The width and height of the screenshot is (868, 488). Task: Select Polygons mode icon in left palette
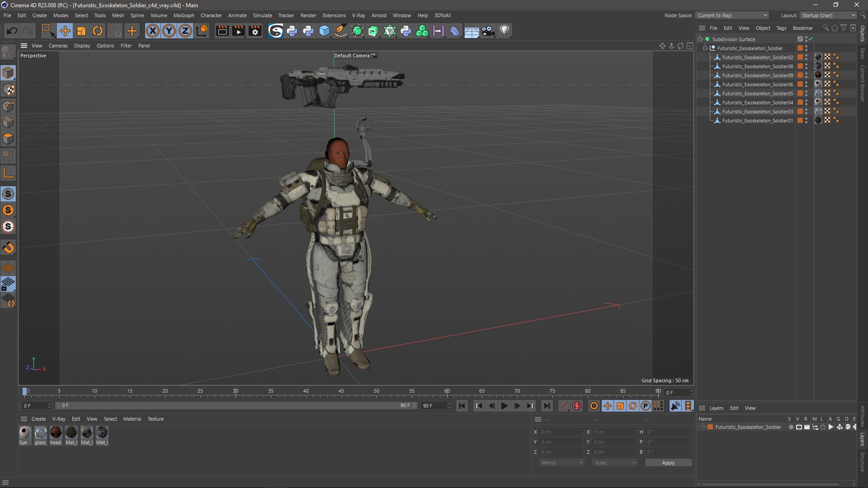click(x=9, y=139)
